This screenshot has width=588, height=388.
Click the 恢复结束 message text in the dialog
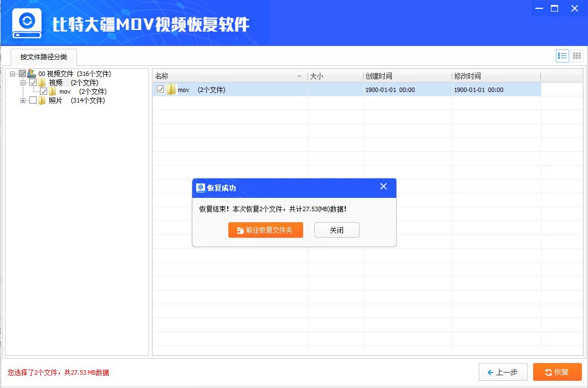pyautogui.click(x=273, y=209)
